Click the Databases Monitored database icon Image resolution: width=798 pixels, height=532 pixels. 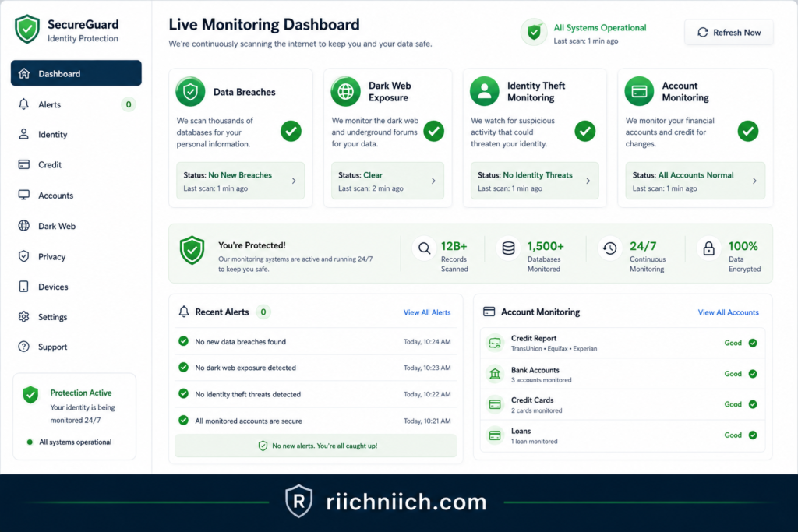(508, 248)
